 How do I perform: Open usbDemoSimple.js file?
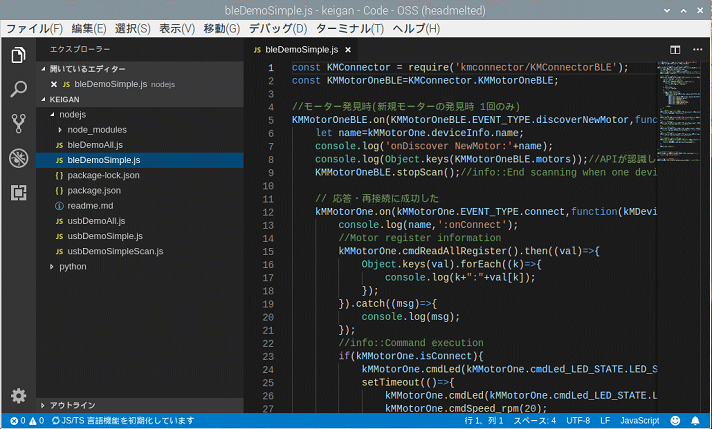[x=140, y=236]
